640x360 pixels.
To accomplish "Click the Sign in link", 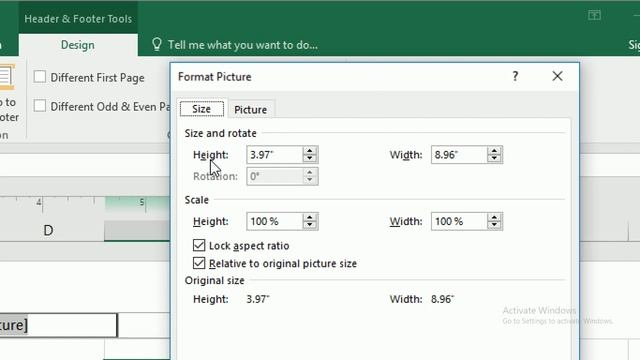I will tap(634, 45).
